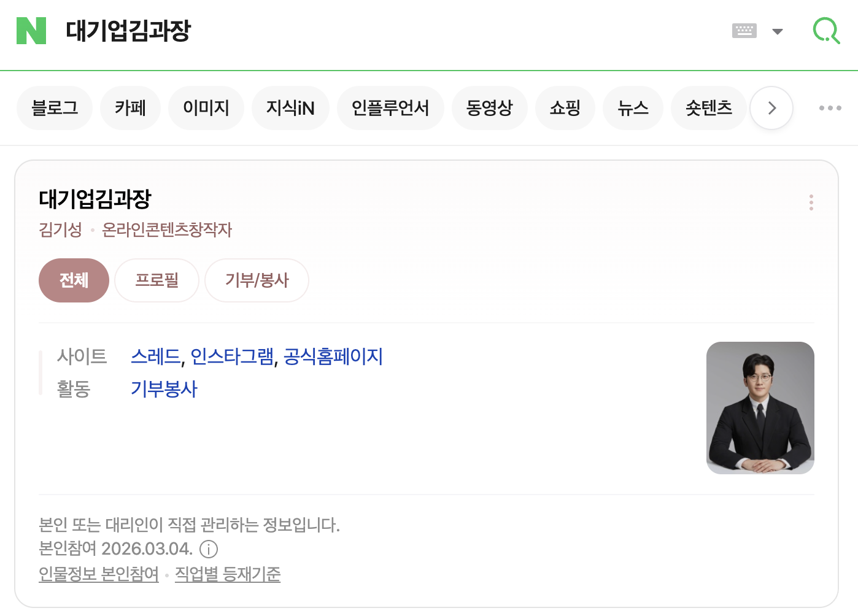Go to the 지식iN tab

coord(290,108)
